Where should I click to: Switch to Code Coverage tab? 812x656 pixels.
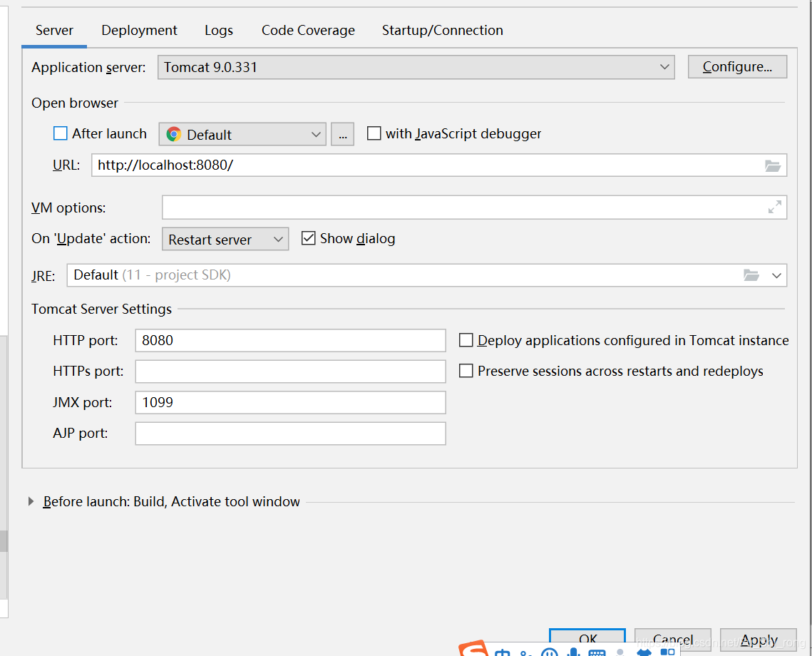pyautogui.click(x=308, y=31)
